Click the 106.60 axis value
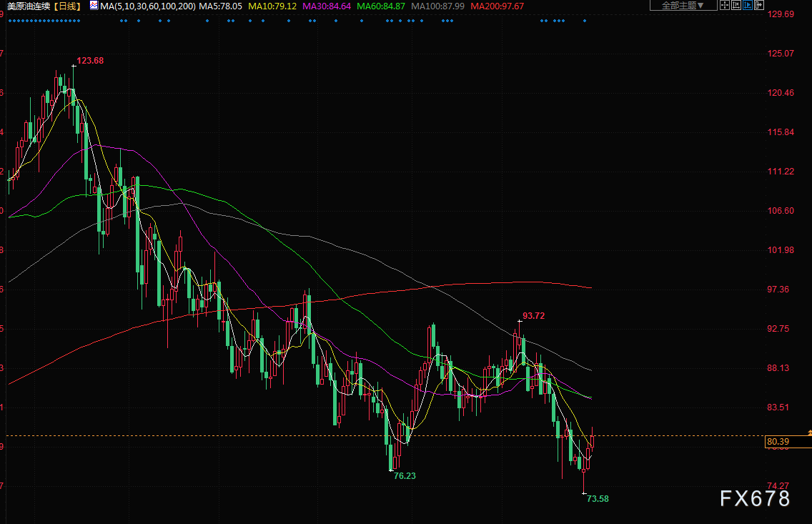The height and width of the screenshot is (524, 812). 781,211
